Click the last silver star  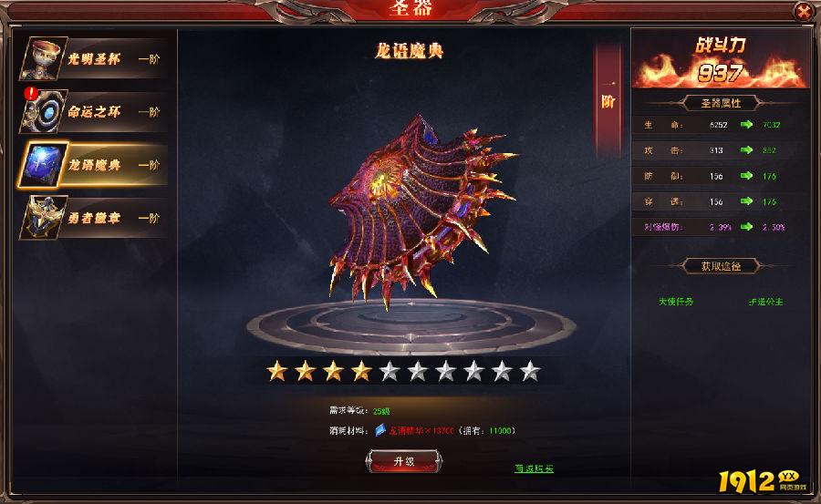[x=530, y=371]
